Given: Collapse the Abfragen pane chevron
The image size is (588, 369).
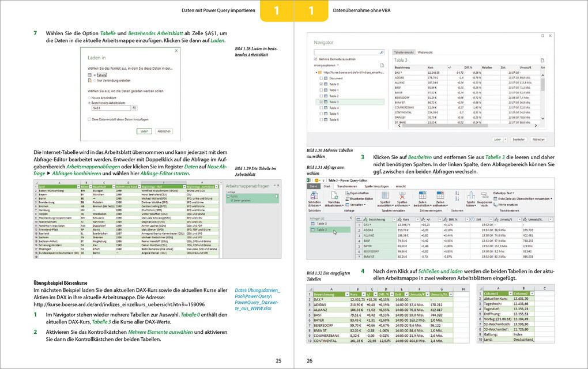Looking at the screenshot, I should (x=351, y=218).
